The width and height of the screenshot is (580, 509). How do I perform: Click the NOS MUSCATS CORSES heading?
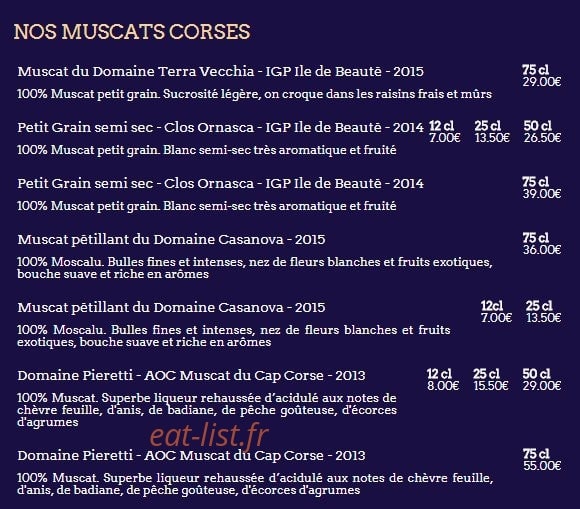click(x=132, y=32)
